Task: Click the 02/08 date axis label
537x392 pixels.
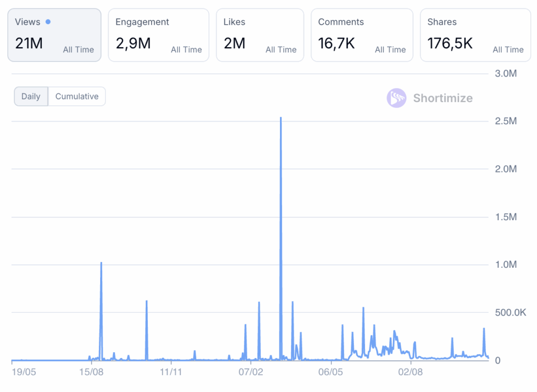Action: (x=411, y=372)
